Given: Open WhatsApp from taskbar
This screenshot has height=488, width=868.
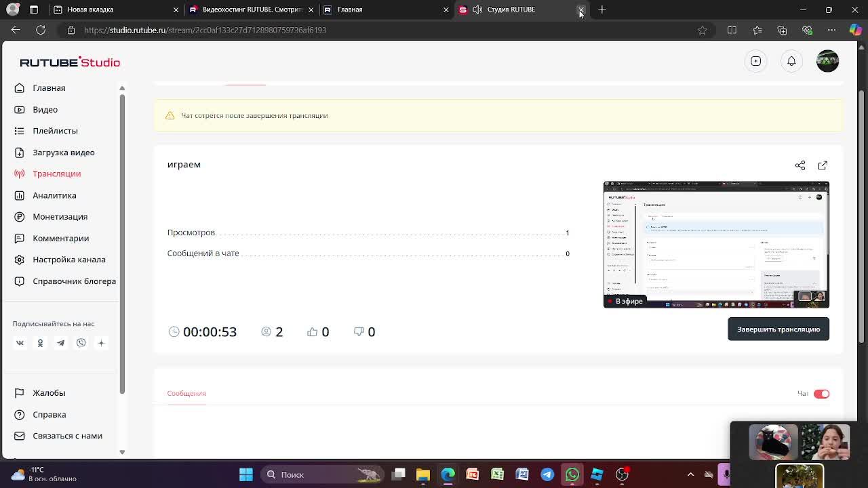Looking at the screenshot, I should pyautogui.click(x=572, y=474).
